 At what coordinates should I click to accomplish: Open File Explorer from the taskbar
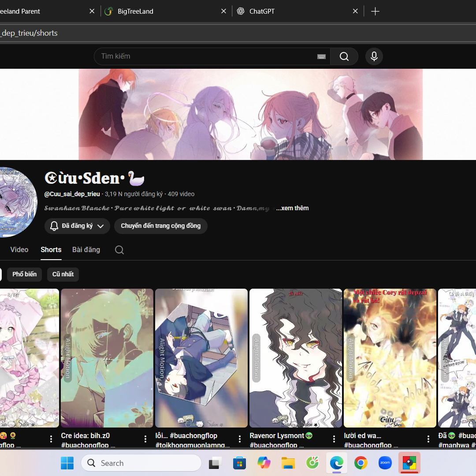tap(288, 463)
